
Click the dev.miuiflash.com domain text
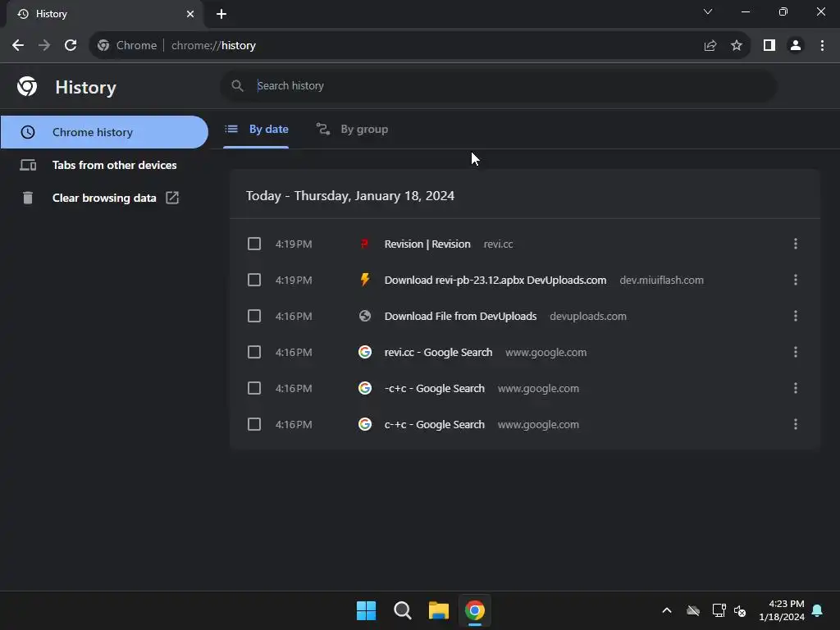(662, 280)
